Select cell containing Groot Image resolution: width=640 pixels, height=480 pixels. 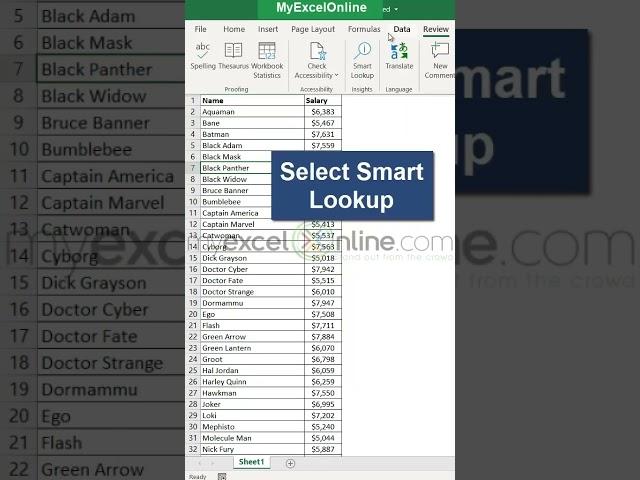252,359
